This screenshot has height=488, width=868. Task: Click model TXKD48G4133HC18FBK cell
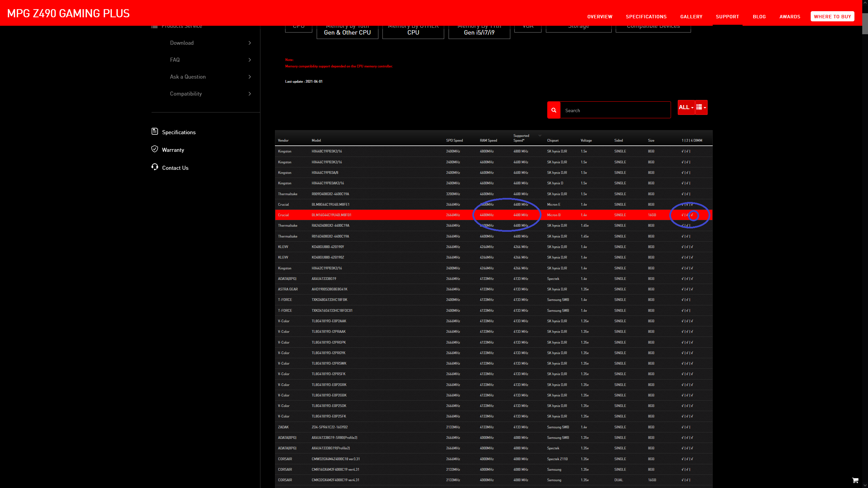pyautogui.click(x=329, y=300)
